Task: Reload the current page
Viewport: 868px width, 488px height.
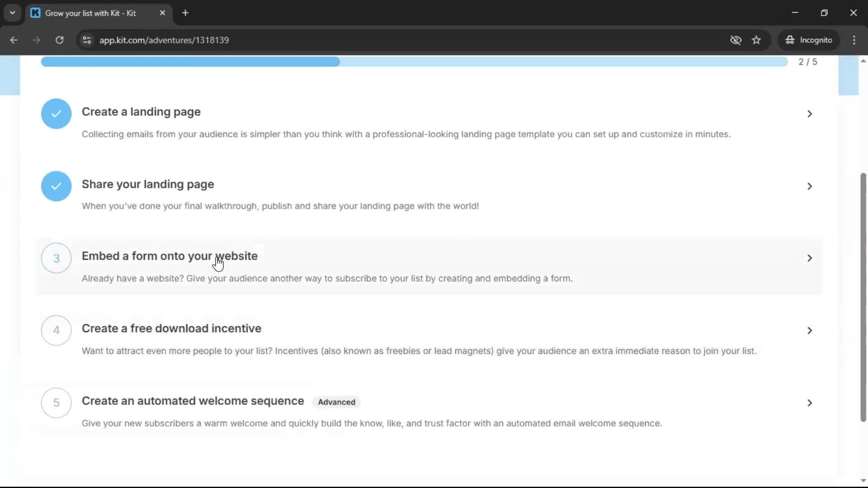Action: coord(59,40)
